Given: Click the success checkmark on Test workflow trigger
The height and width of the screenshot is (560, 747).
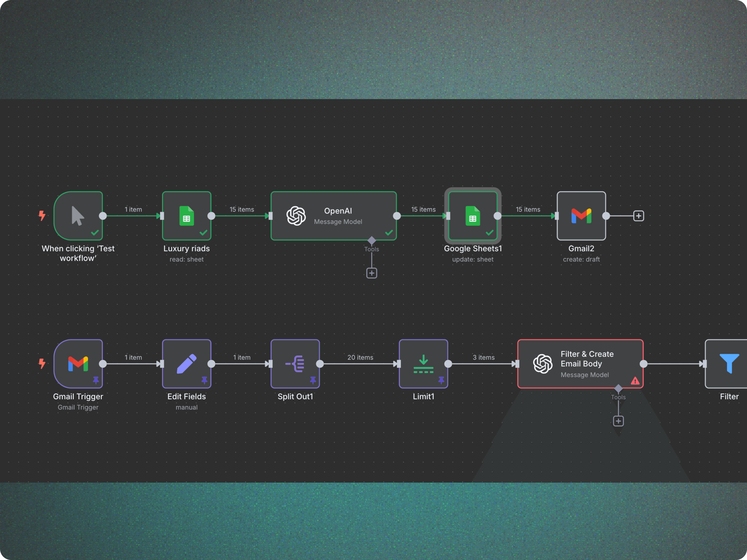Looking at the screenshot, I should (x=95, y=232).
